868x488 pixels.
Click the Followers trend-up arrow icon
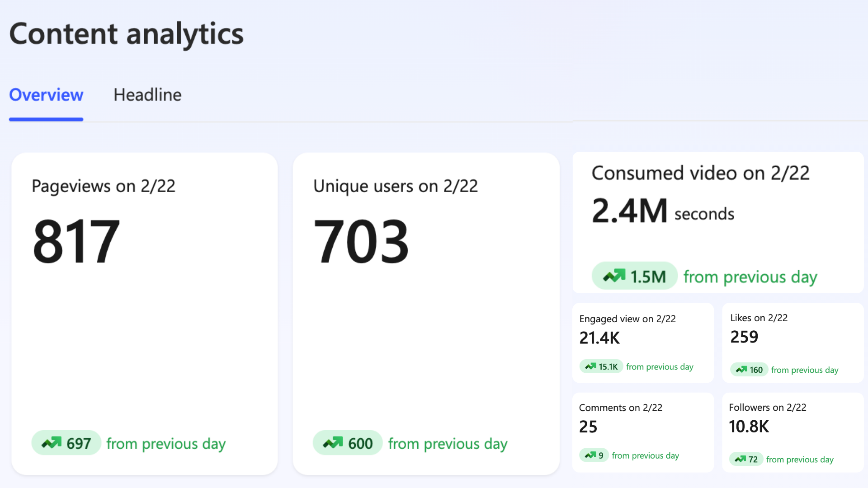tap(741, 459)
